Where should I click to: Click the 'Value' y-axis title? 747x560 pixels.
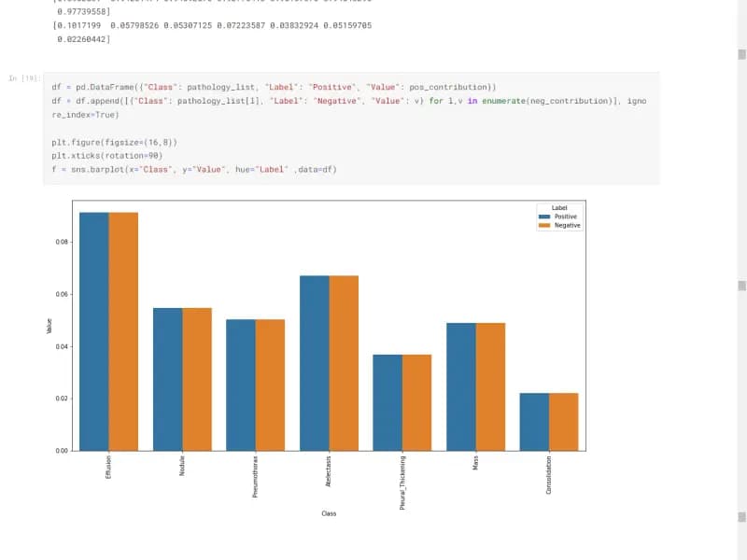pos(49,327)
